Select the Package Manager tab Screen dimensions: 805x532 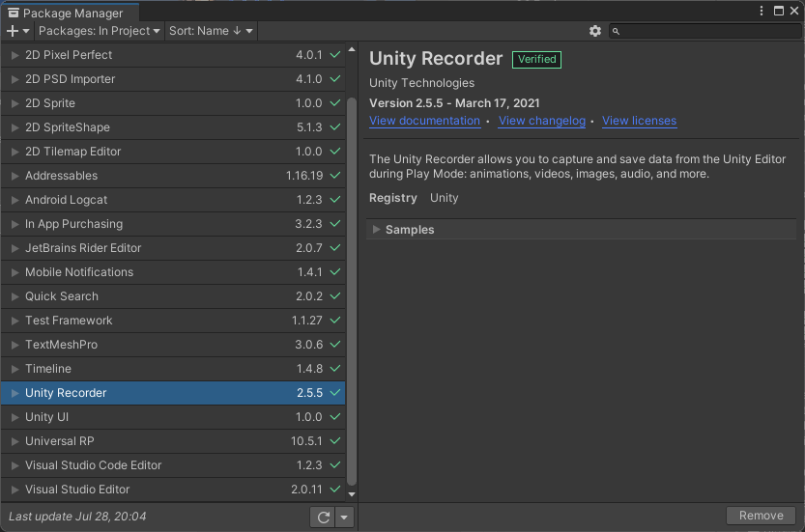[70, 13]
